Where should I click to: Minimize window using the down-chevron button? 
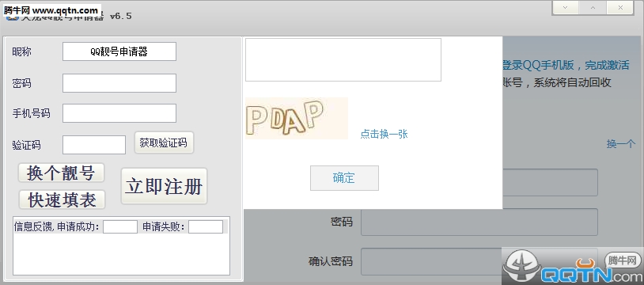(566, 7)
